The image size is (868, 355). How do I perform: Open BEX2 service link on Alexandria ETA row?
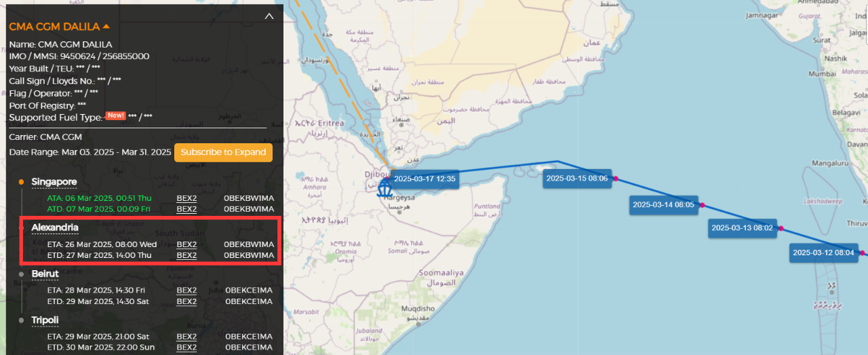click(186, 244)
